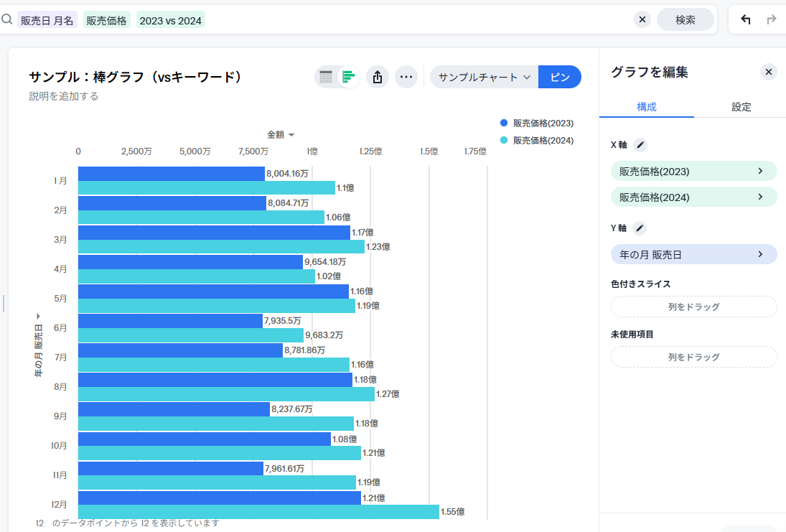Switch to the 構成 tab
The height and width of the screenshot is (532, 786).
(647, 107)
